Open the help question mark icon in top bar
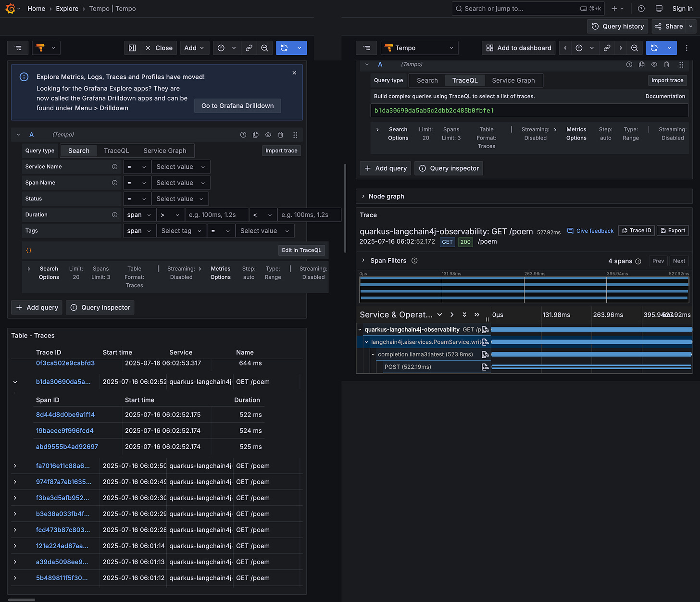Screen dimensions: 700x602 [641, 9]
